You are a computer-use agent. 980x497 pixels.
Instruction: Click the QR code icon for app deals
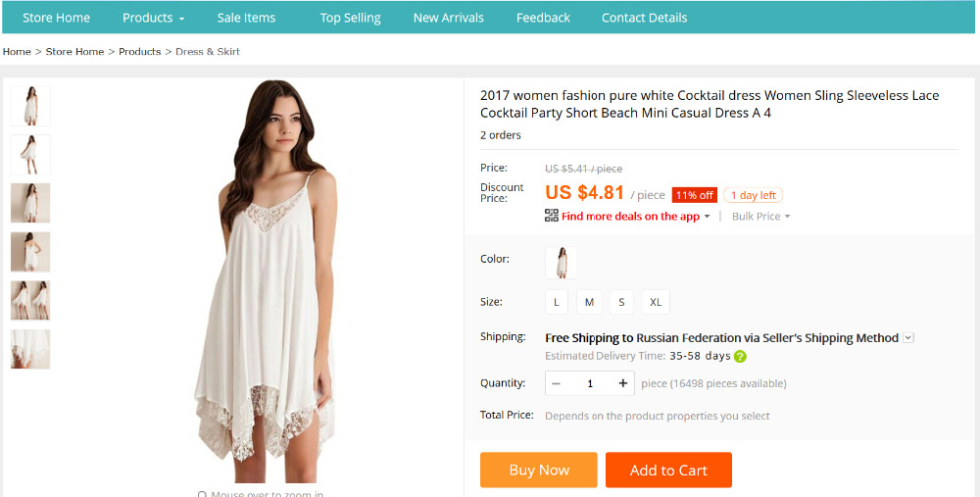552,216
